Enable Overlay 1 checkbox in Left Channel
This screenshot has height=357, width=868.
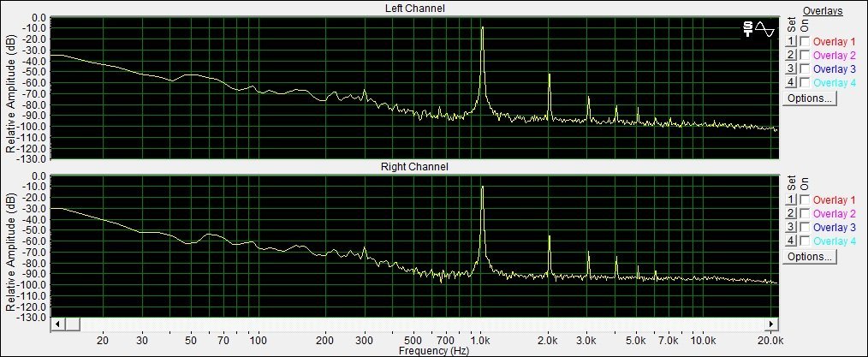pos(805,41)
